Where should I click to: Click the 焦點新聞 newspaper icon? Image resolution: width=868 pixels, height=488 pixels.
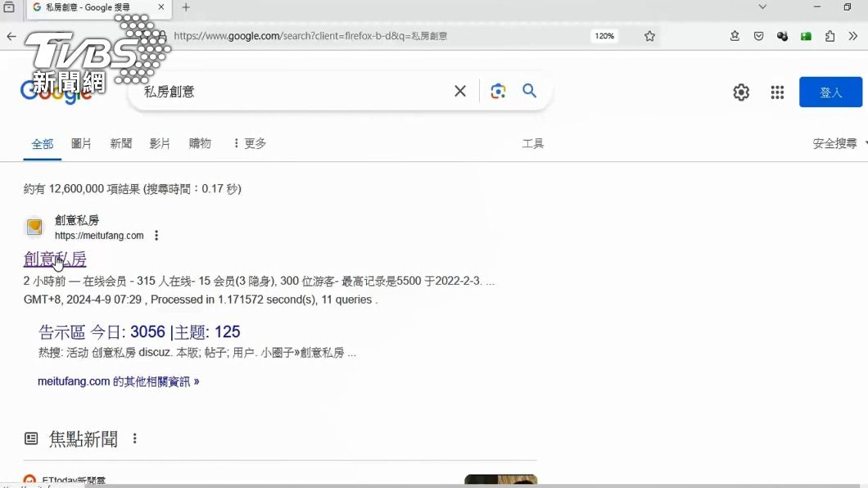[x=31, y=440]
